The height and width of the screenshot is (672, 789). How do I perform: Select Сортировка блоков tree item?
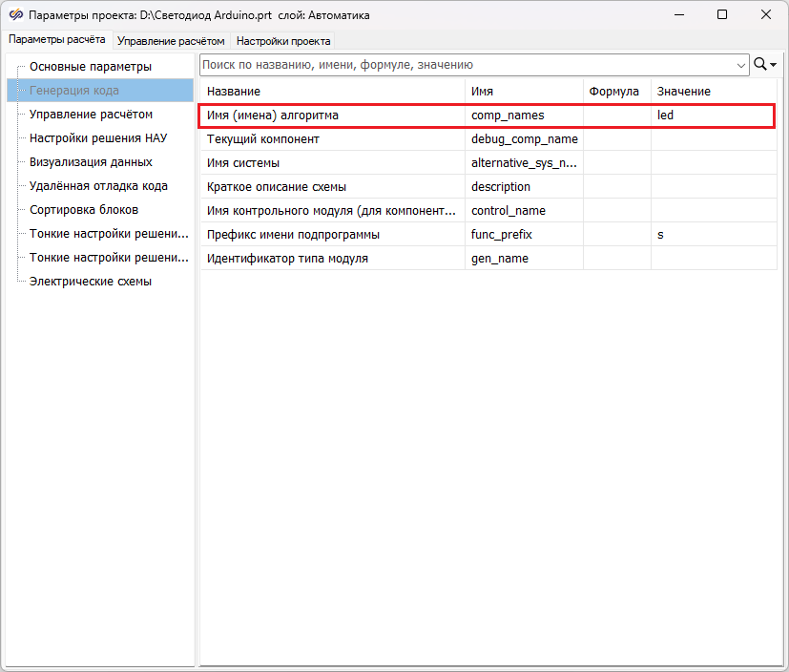click(84, 210)
